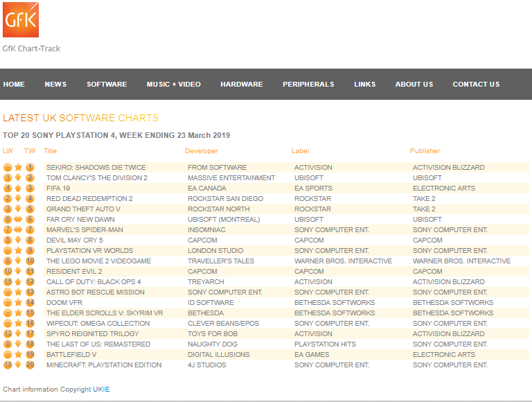Click the star icon for Battlefield V
Screen dimensions: 532x402
point(18,354)
